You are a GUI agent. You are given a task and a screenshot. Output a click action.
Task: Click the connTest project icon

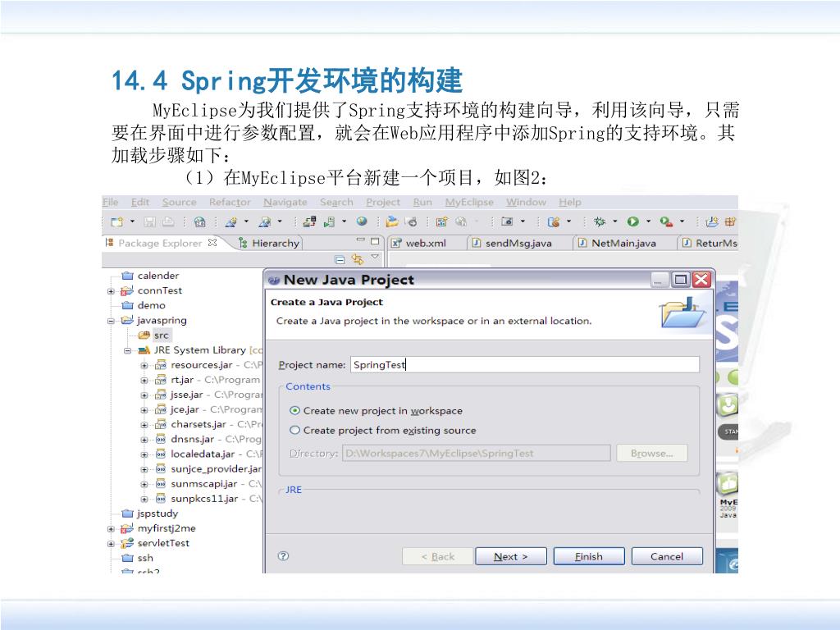point(127,290)
